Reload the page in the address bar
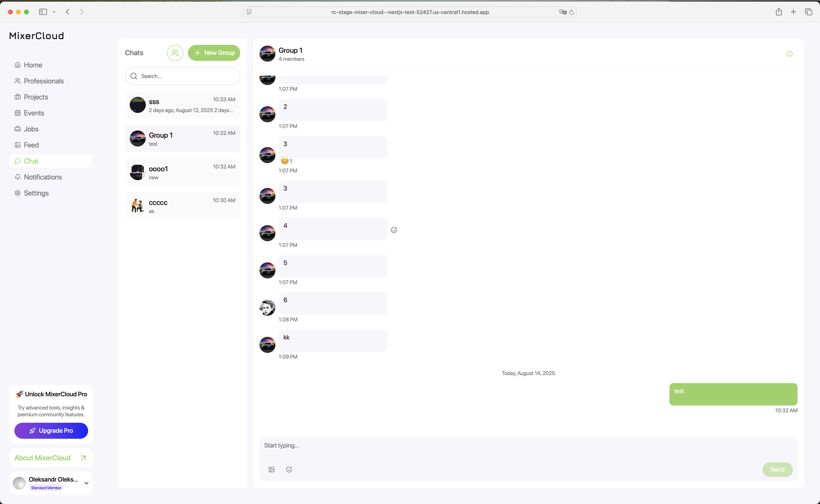820x504 pixels. coord(571,12)
